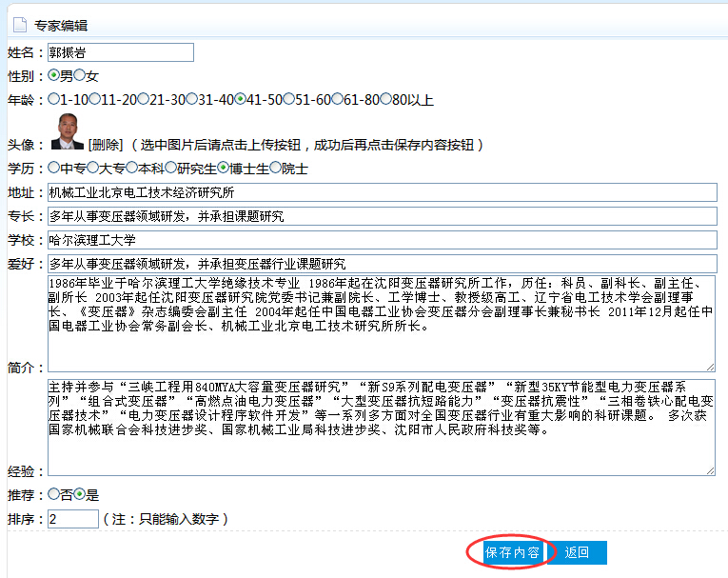Click the expert avatar photo thumbnail
This screenshot has width=728, height=578.
click(x=67, y=132)
